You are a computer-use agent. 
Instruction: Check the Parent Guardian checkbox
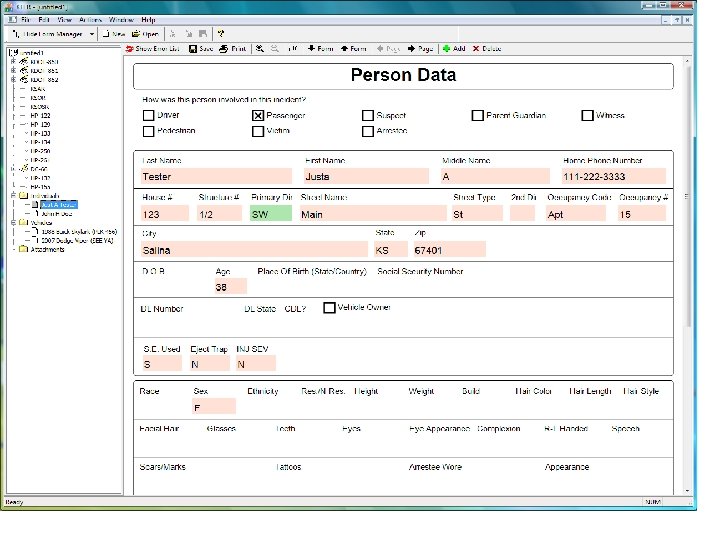[478, 115]
